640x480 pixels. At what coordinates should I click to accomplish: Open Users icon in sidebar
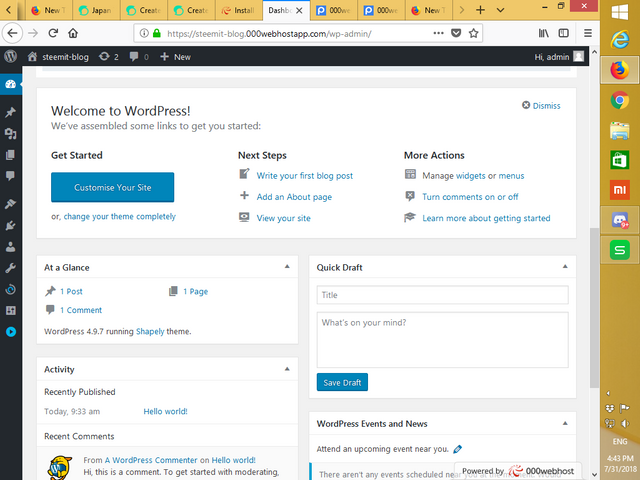click(11, 247)
